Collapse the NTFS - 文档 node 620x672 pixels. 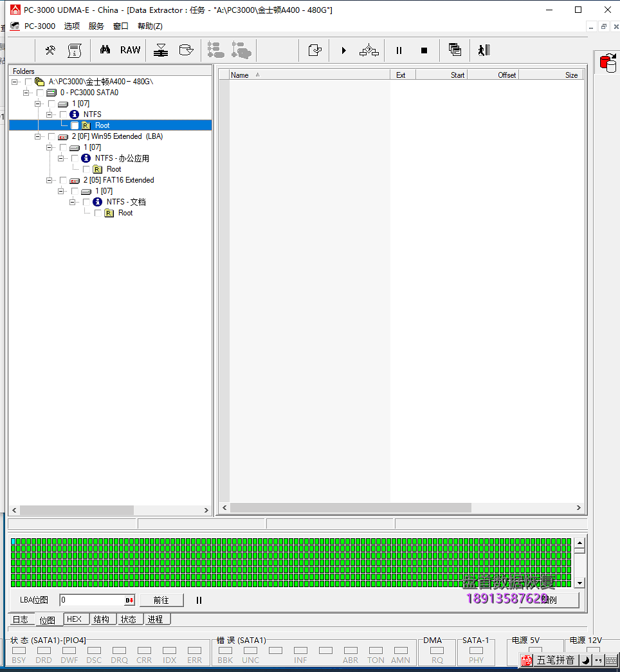click(x=72, y=202)
